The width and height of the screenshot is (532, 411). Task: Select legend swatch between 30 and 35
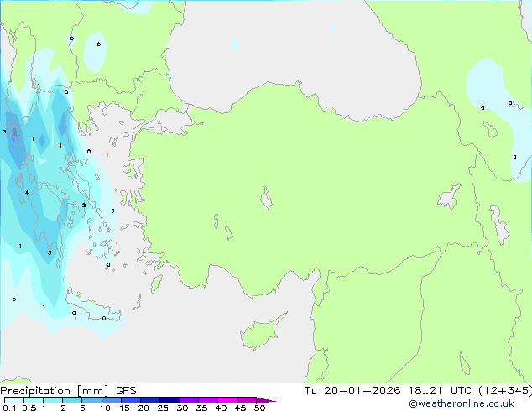(x=189, y=400)
